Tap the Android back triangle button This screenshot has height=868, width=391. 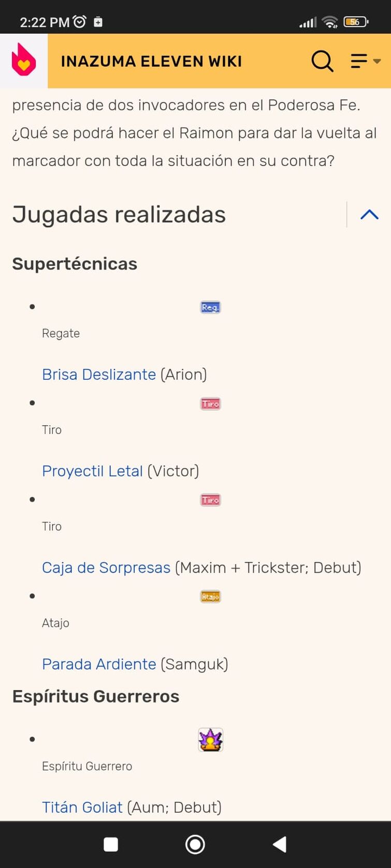point(280,844)
